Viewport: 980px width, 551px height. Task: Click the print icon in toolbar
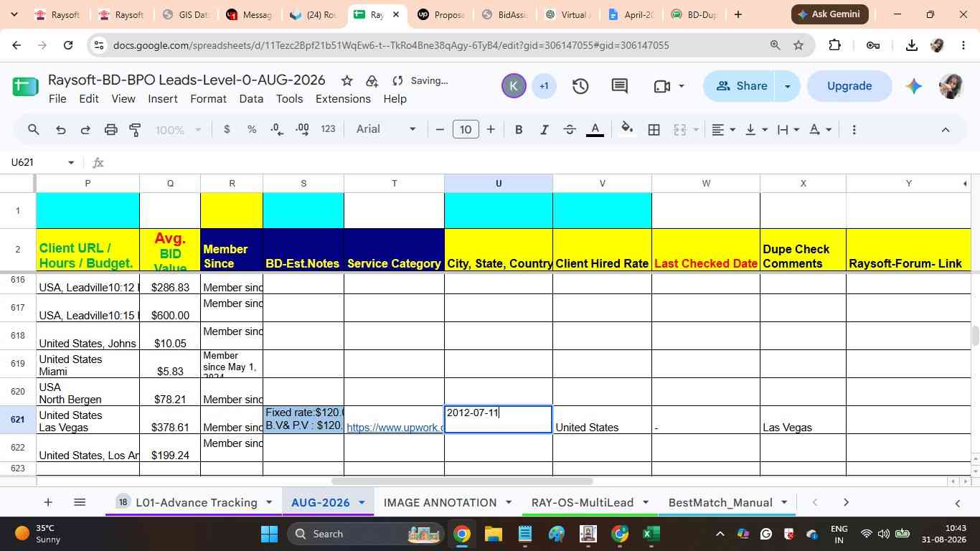click(110, 130)
